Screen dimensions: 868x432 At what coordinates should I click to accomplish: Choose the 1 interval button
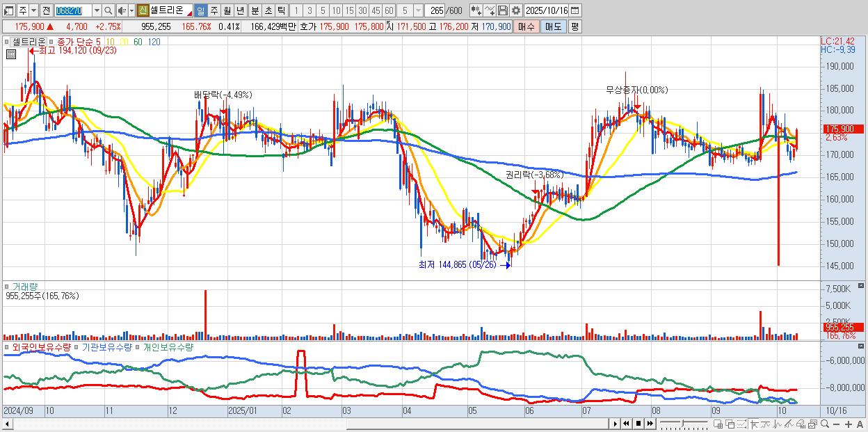coord(296,10)
